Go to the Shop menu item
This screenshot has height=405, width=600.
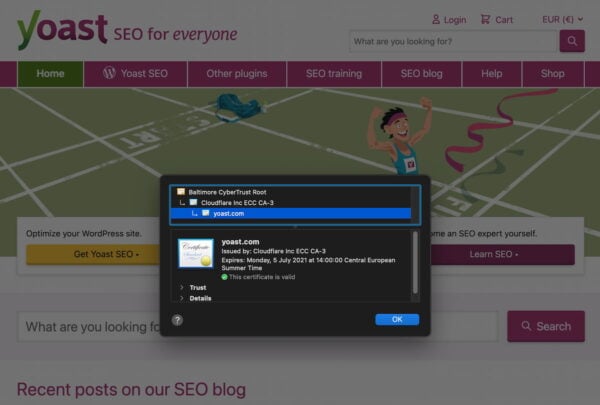tap(552, 74)
